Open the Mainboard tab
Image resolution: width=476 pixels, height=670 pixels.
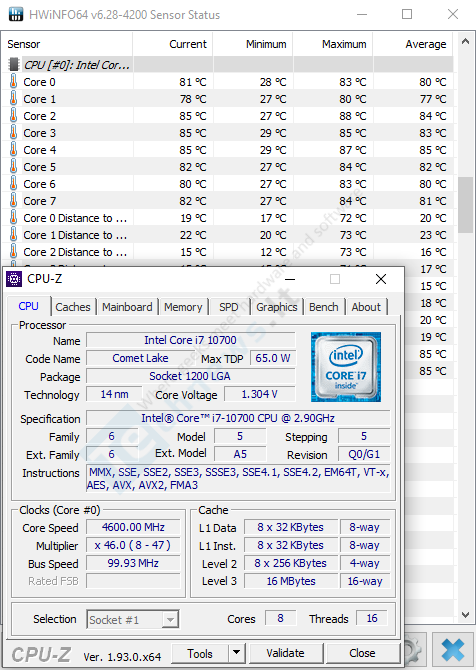point(127,307)
